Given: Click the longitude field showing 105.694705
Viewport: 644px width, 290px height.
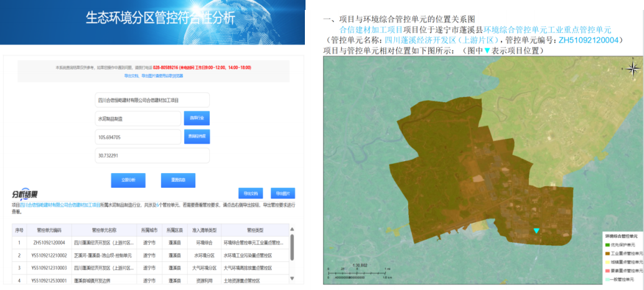Looking at the screenshot, I should (137, 137).
